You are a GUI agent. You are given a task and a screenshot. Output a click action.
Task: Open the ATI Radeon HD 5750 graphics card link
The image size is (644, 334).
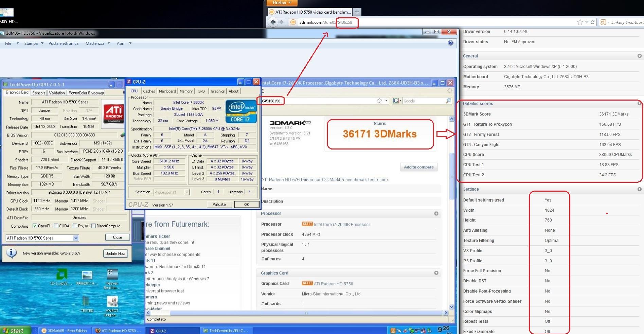(x=334, y=284)
